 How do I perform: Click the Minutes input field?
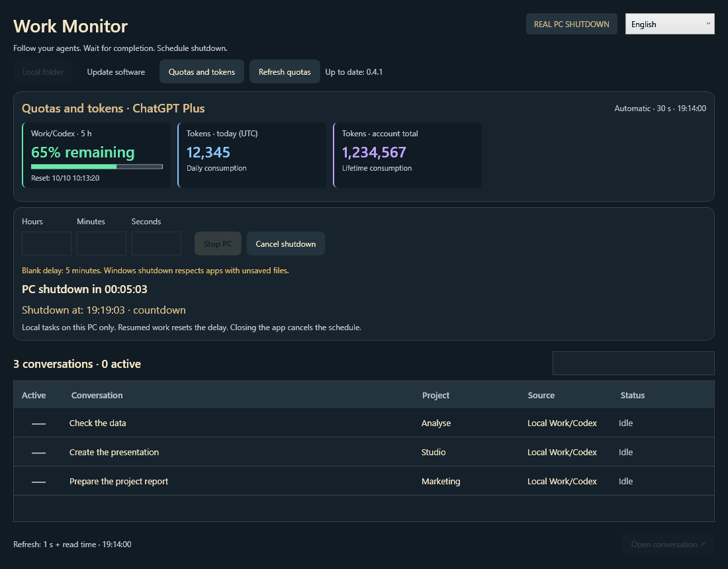coord(101,243)
